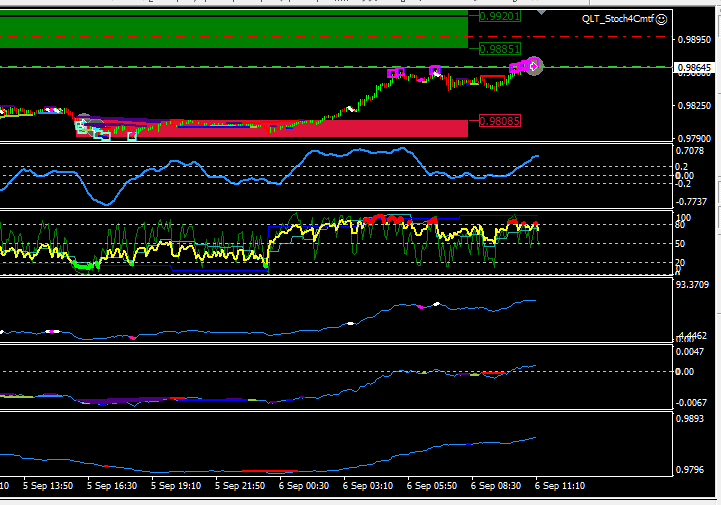Click the 6 Sep 05:50 time label

click(x=432, y=486)
